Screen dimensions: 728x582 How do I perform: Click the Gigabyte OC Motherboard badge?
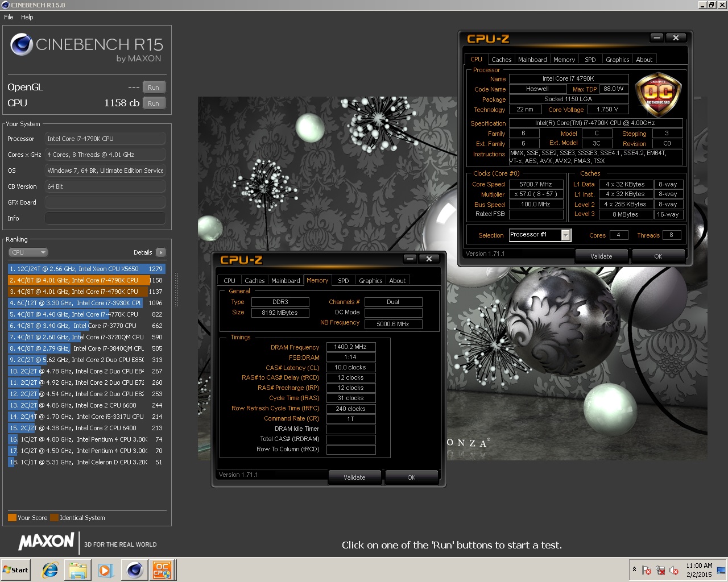tap(658, 94)
